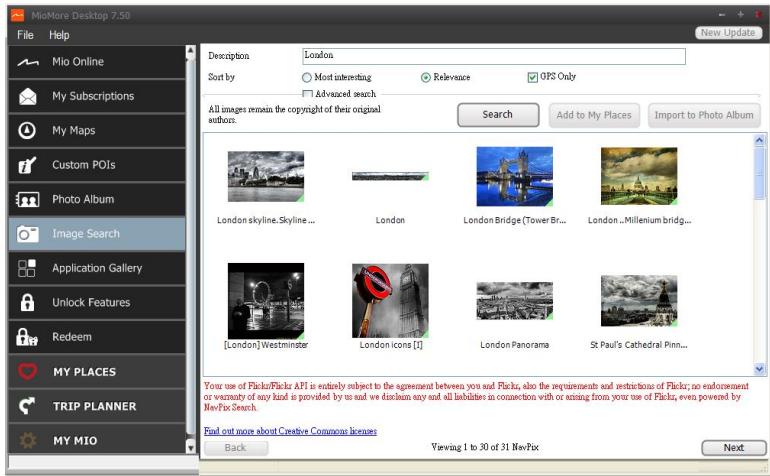Select the London skyline thumbnail
This screenshot has width=770, height=476.
[266, 176]
